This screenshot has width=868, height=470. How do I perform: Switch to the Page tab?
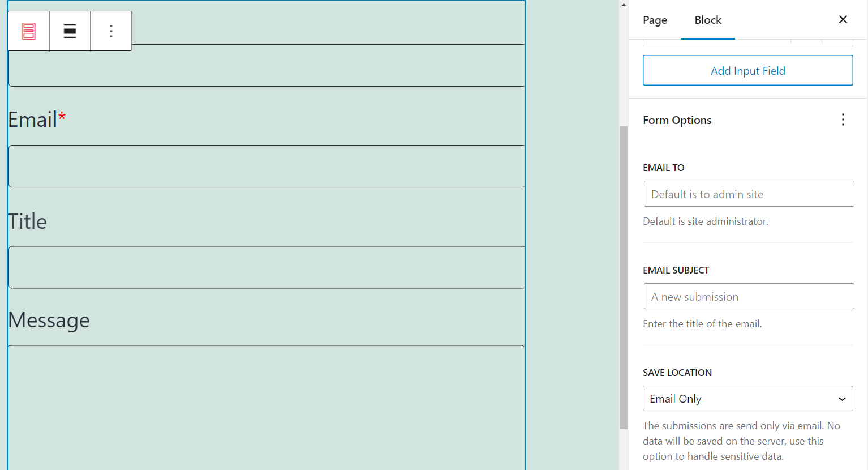(x=654, y=19)
